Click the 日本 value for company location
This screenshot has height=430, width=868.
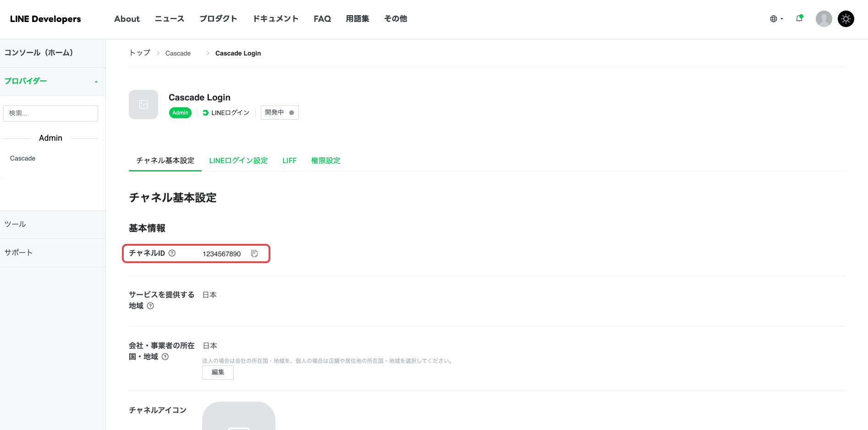[x=210, y=346]
